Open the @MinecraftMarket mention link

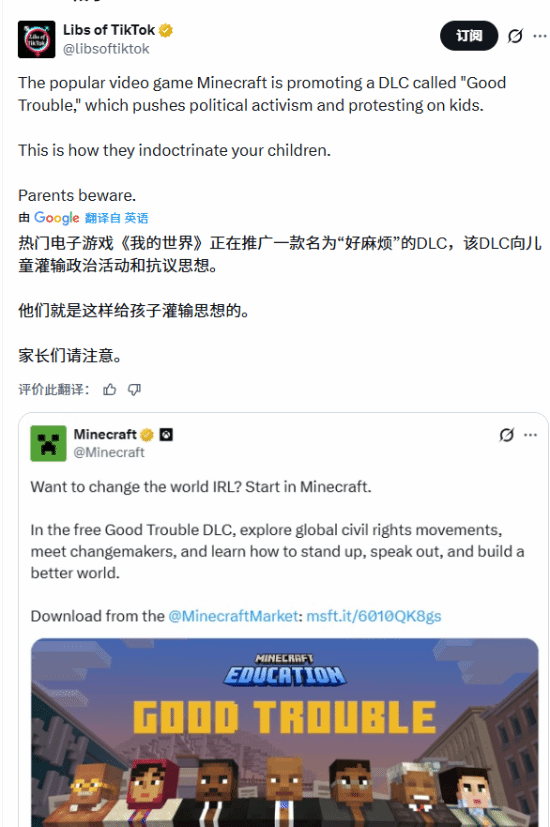tap(233, 616)
